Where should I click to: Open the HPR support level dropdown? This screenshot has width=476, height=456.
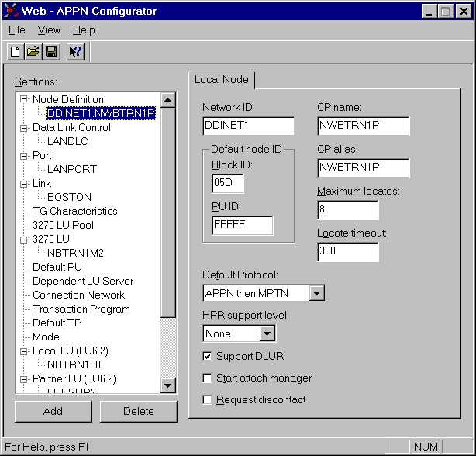point(267,333)
